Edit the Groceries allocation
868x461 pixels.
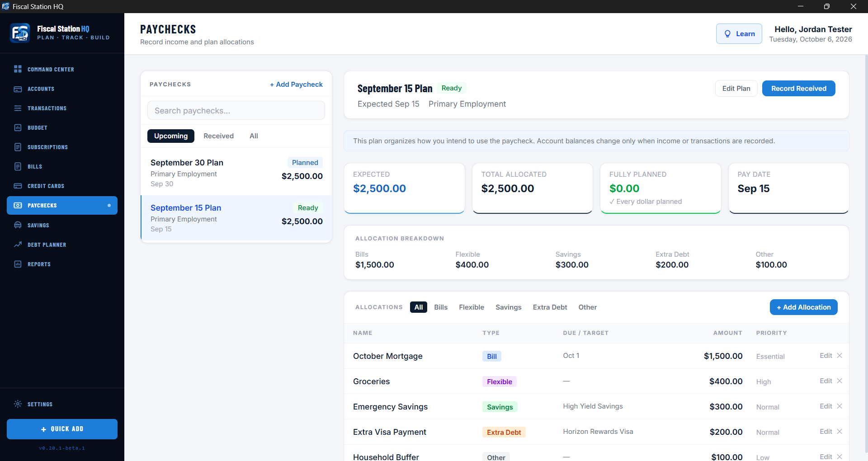826,381
